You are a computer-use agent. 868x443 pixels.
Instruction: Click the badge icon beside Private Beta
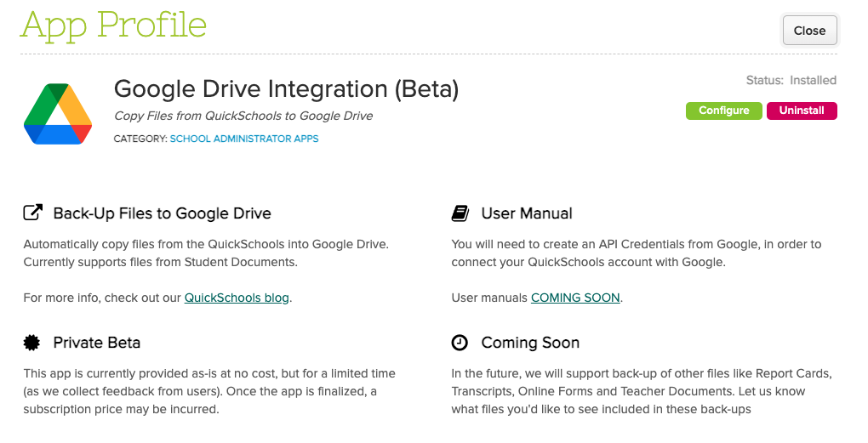coord(32,343)
